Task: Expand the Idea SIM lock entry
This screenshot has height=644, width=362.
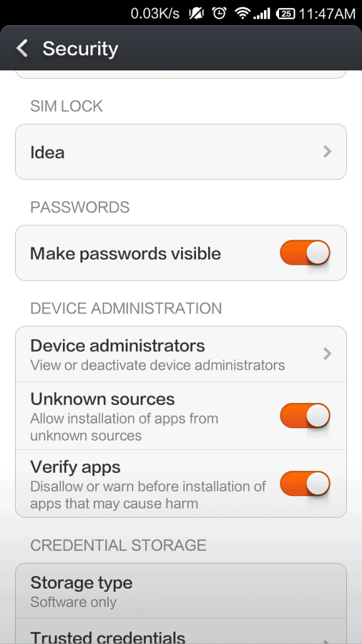Action: tap(181, 152)
